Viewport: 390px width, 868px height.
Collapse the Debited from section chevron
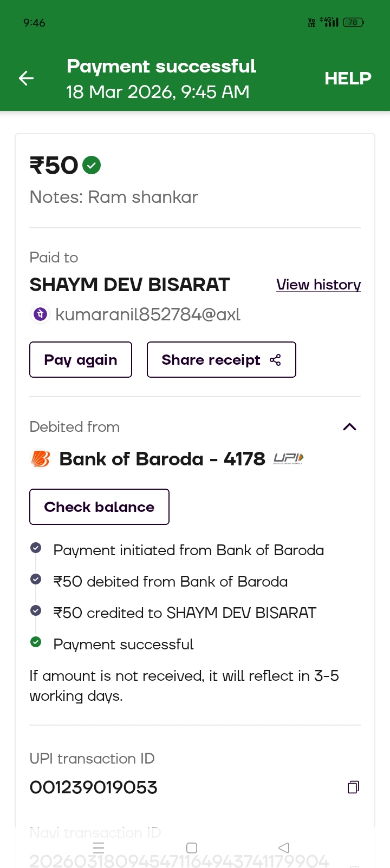click(349, 427)
